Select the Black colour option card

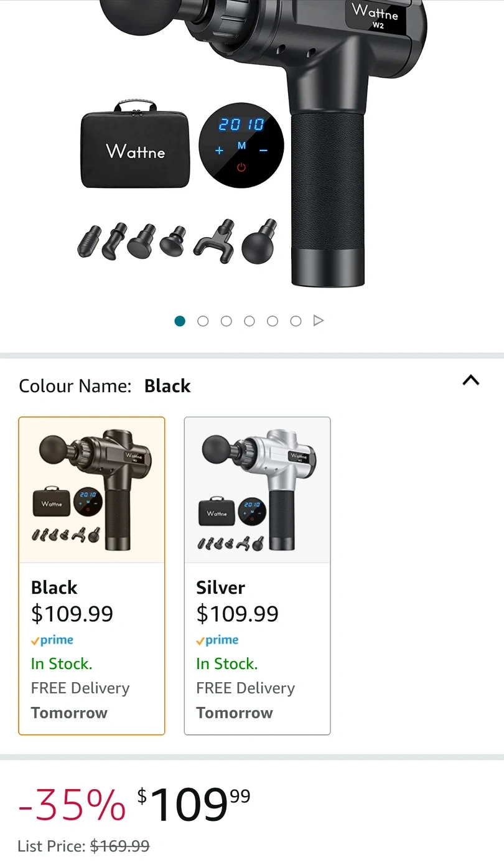[x=92, y=576]
